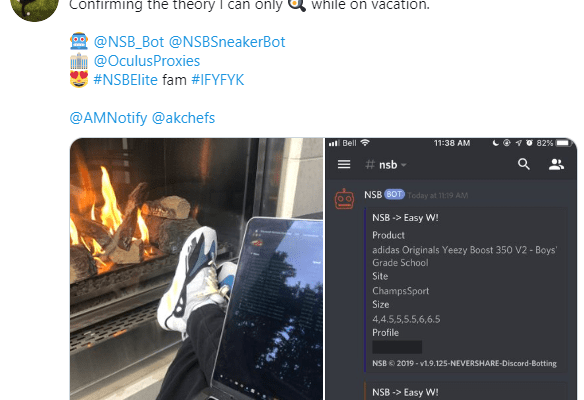Tap the hamburger menu icon in Discord
Screen dimensions: 584x400
point(344,164)
